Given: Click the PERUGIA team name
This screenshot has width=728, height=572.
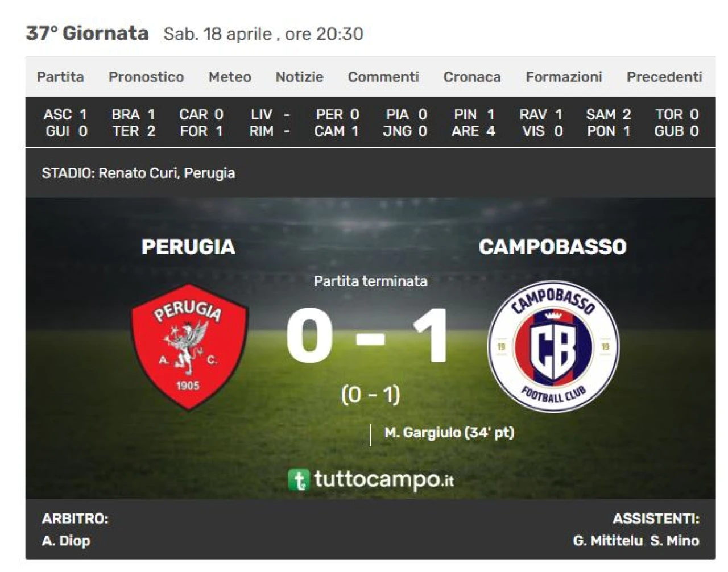Looking at the screenshot, I should tap(188, 247).
